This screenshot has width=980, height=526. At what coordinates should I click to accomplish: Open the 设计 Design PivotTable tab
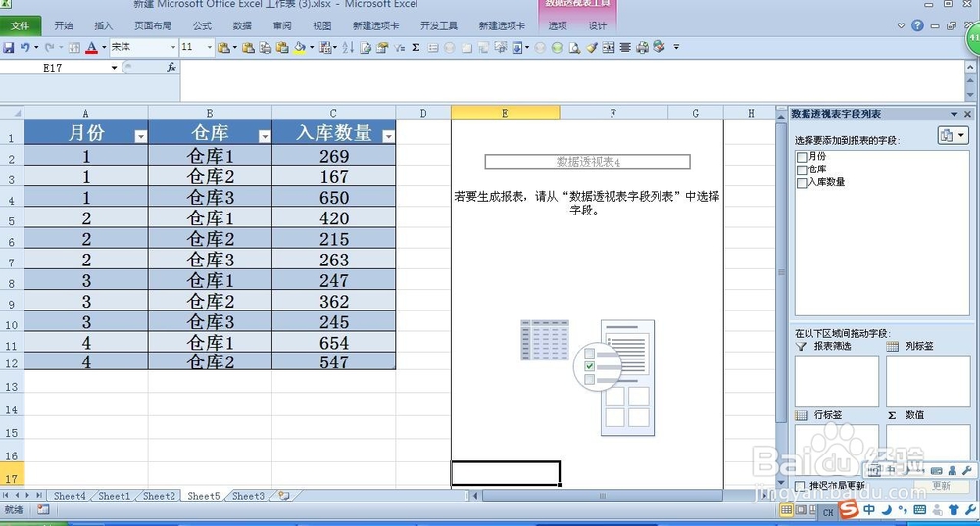tap(597, 25)
